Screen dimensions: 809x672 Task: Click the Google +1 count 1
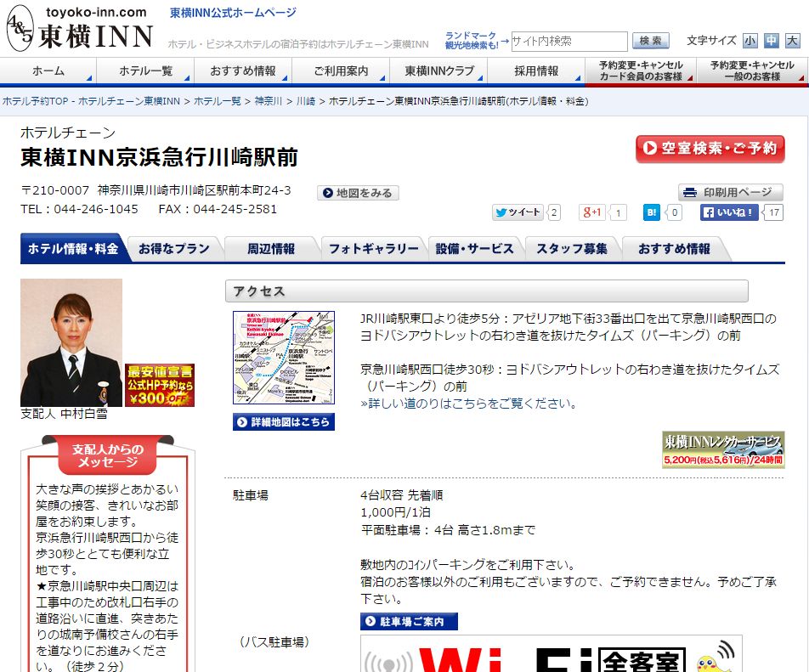pos(618,212)
